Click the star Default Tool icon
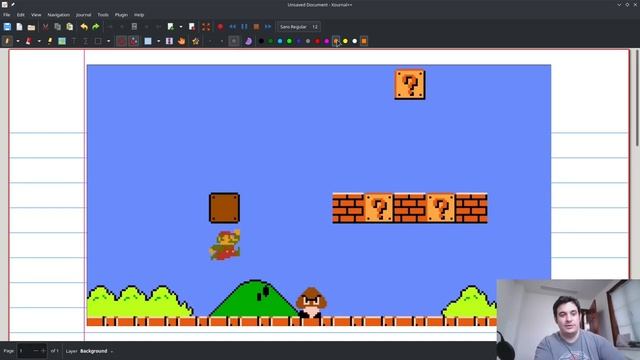This screenshot has width=640, height=360. 196,41
